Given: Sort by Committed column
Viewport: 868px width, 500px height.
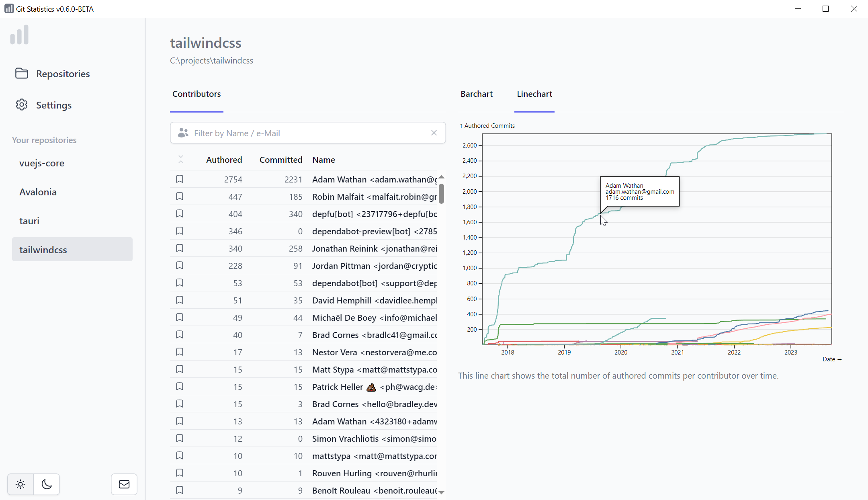Looking at the screenshot, I should pyautogui.click(x=280, y=160).
